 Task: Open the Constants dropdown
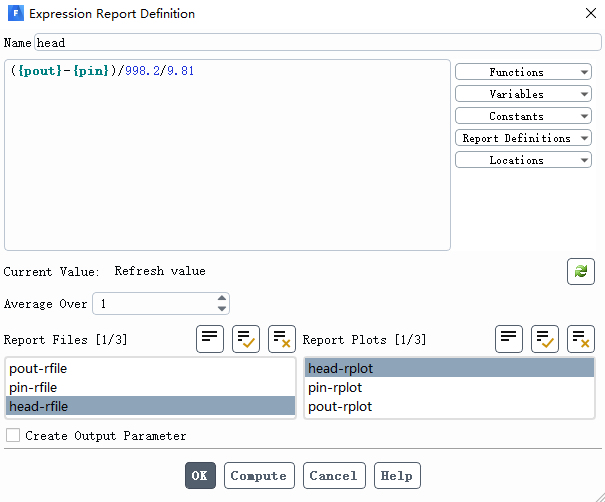(523, 116)
